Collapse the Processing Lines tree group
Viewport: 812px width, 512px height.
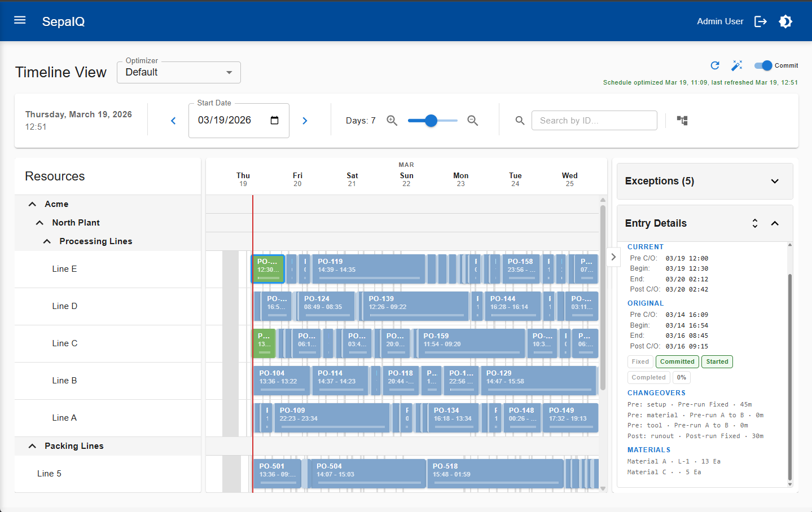point(47,241)
